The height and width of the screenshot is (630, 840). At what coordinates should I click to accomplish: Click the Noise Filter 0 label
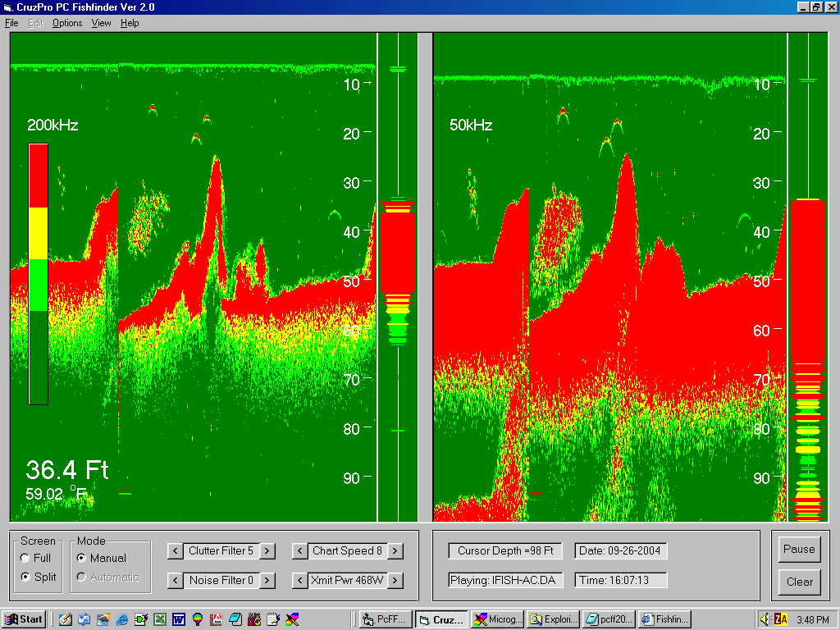tap(221, 580)
